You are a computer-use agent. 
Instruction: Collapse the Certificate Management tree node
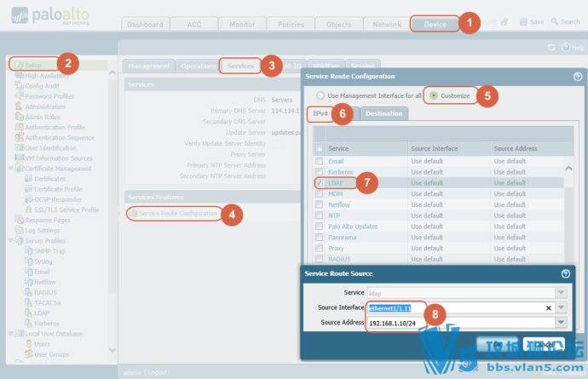tap(10, 169)
